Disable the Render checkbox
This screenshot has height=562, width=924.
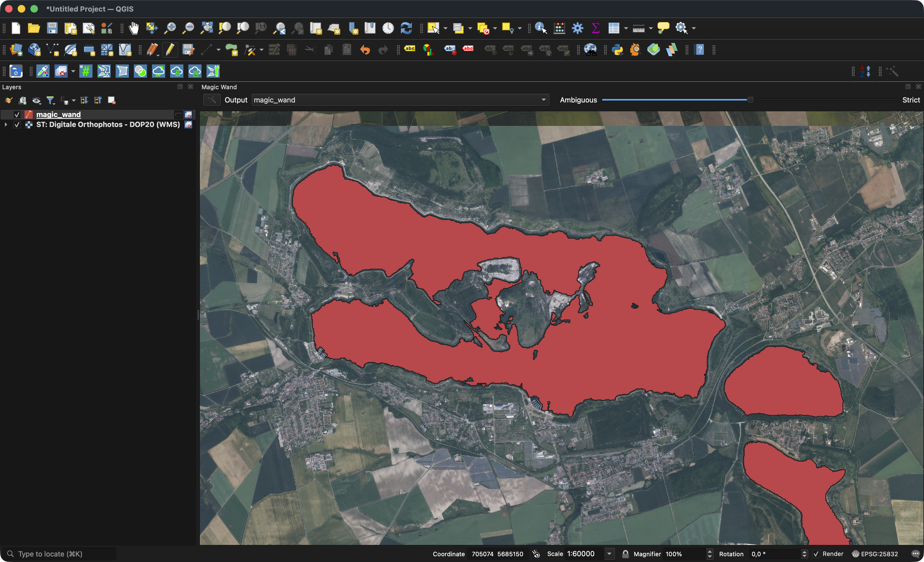pyautogui.click(x=816, y=554)
